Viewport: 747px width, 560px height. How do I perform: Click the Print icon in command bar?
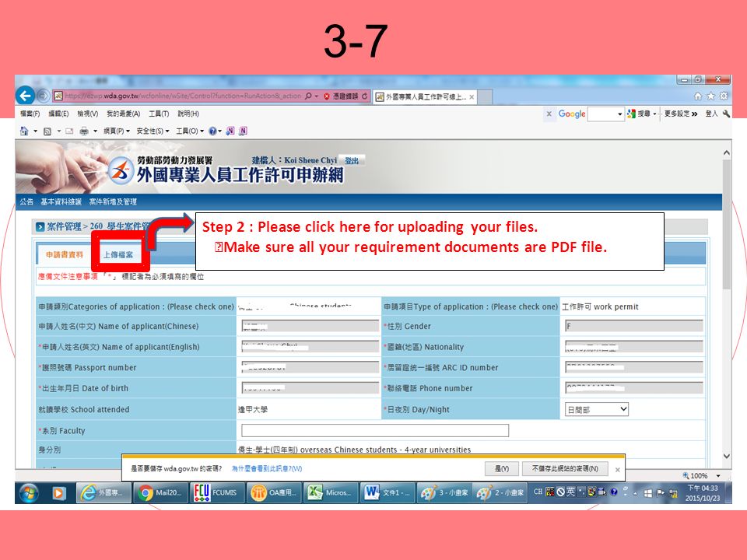[x=84, y=131]
